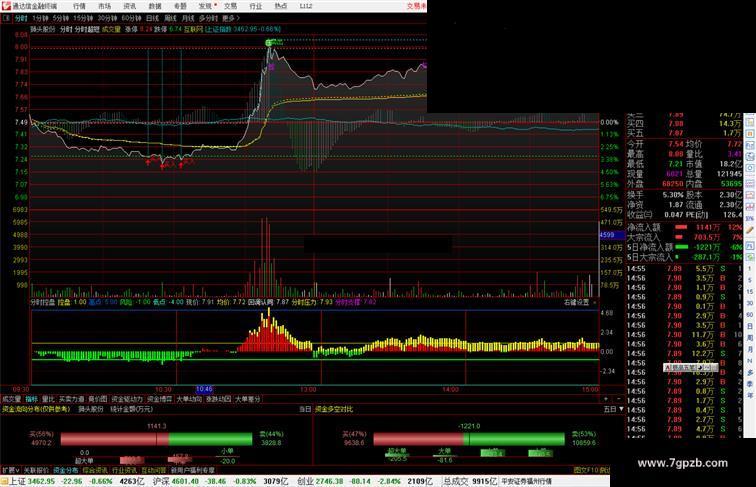This screenshot has height=487, width=756.
Task: Click the small panel icon left of 分时 tab
Action: point(6,18)
